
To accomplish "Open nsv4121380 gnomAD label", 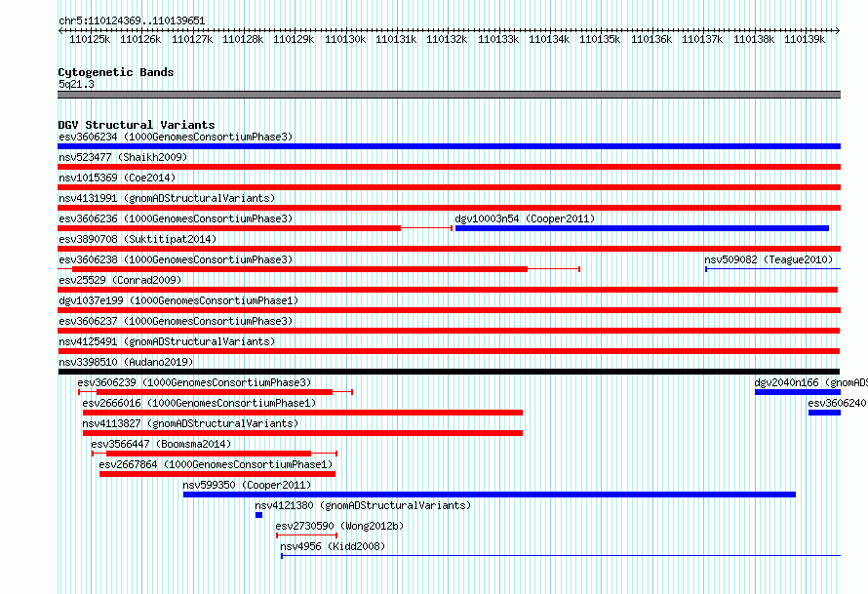I will pyautogui.click(x=363, y=505).
